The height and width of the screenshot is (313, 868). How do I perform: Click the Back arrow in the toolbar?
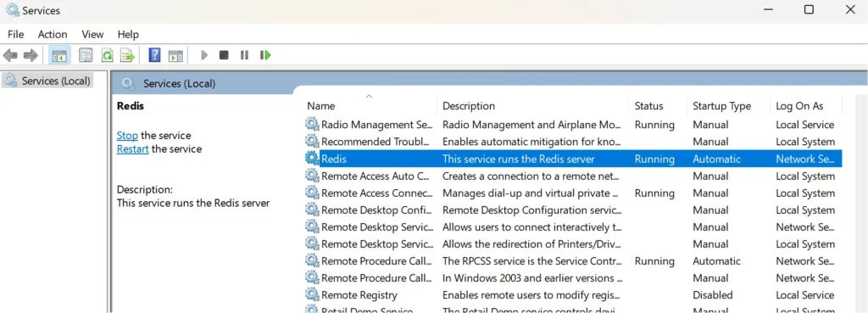[10, 55]
